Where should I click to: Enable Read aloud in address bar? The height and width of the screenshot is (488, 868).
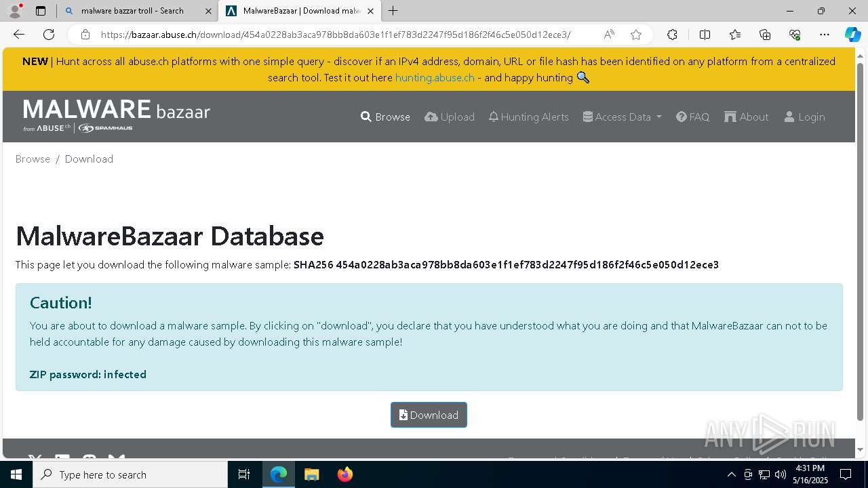click(x=609, y=35)
